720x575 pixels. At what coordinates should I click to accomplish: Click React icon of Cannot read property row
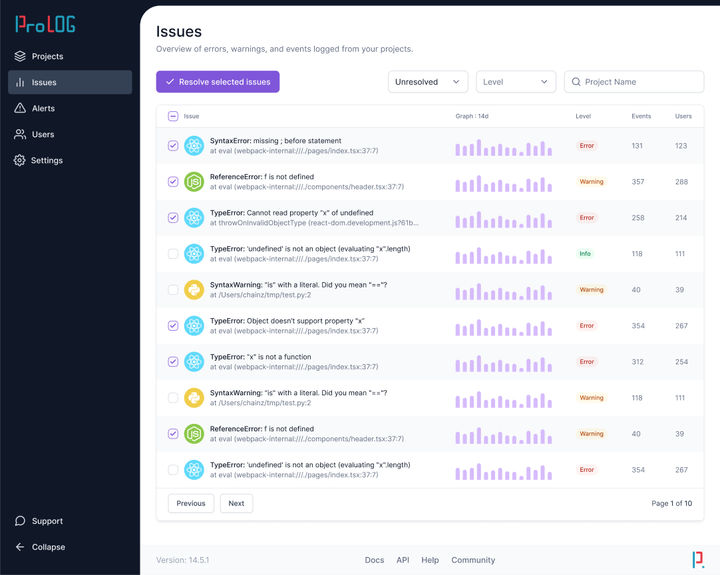point(194,218)
